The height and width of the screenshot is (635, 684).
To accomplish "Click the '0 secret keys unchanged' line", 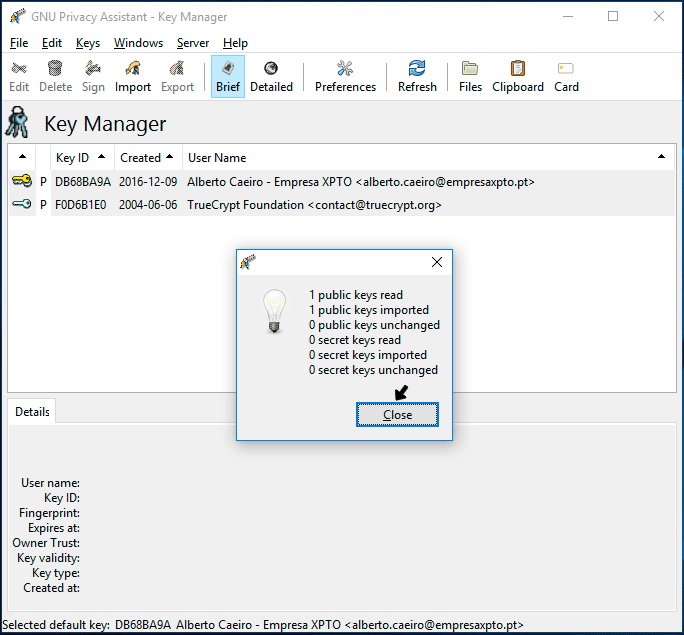I will point(373,370).
